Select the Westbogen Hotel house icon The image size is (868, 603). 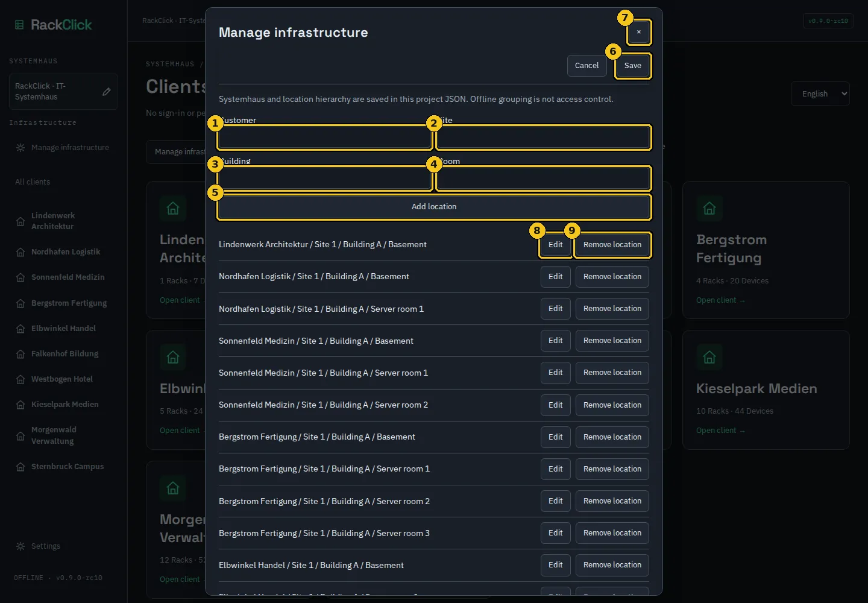pyautogui.click(x=20, y=379)
